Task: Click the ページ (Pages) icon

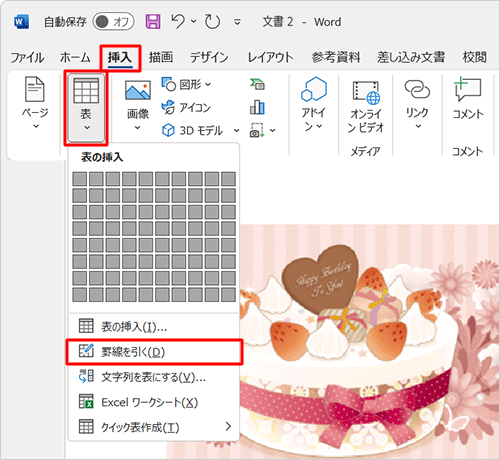Action: (35, 89)
